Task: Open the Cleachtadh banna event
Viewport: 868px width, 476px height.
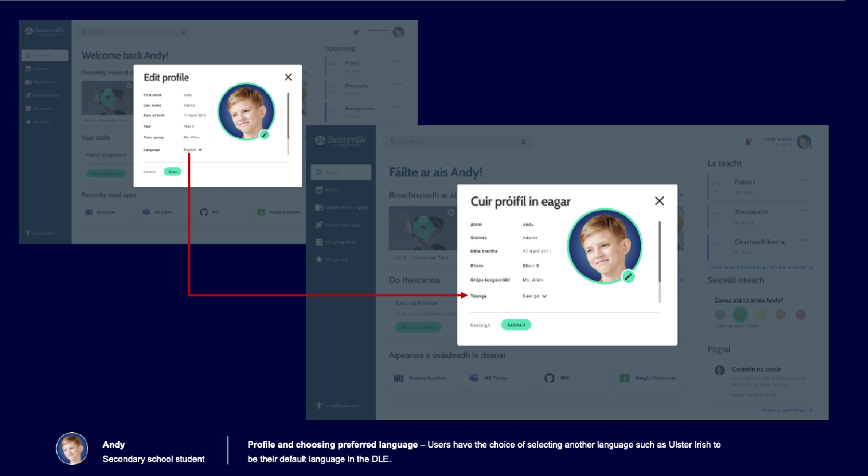Action: (761, 247)
